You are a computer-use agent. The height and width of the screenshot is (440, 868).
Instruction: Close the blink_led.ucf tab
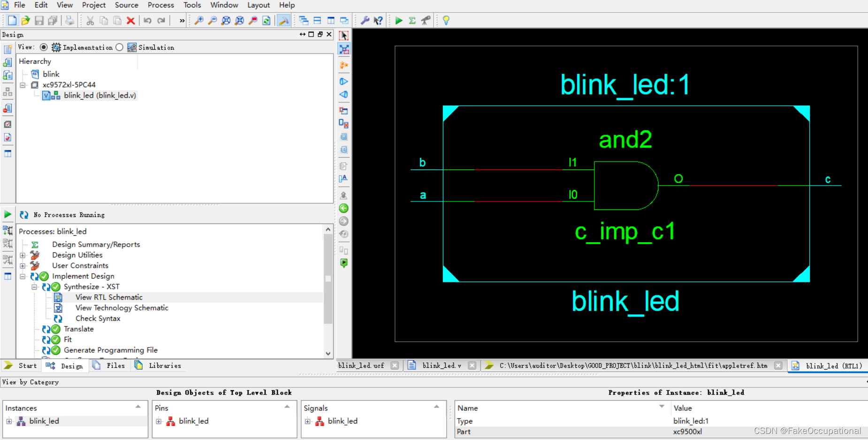click(395, 365)
